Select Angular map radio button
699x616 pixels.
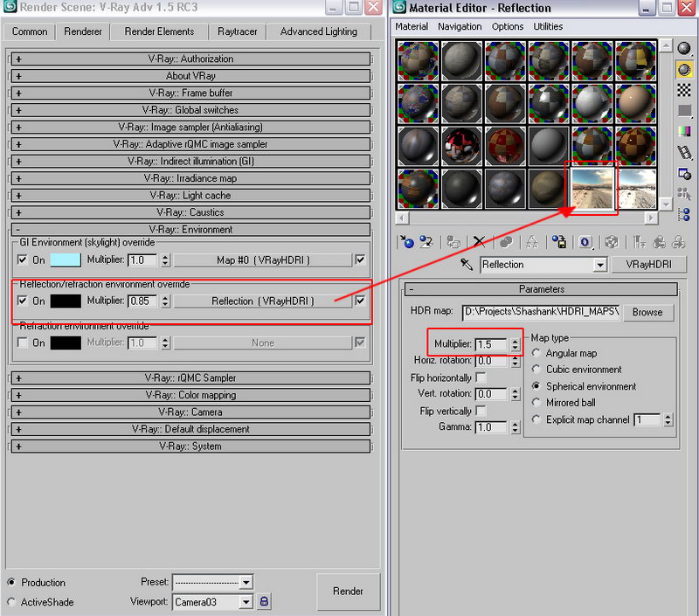(536, 353)
